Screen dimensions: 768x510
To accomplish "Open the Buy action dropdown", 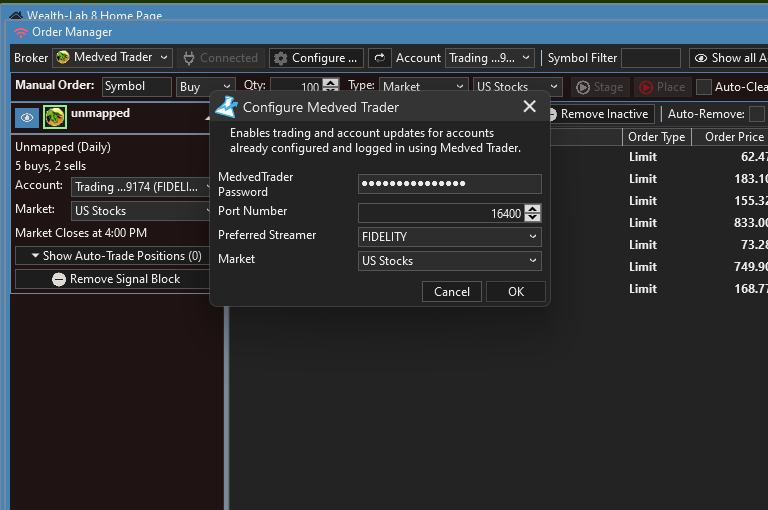I will point(205,87).
